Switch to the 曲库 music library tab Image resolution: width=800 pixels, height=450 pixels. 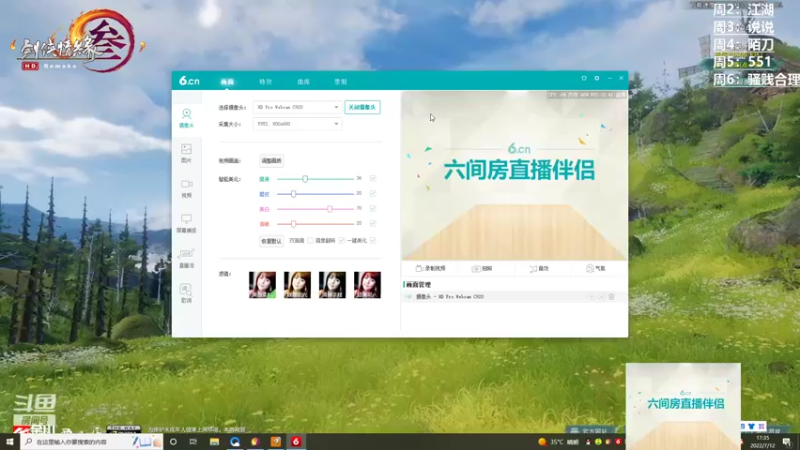pos(304,82)
